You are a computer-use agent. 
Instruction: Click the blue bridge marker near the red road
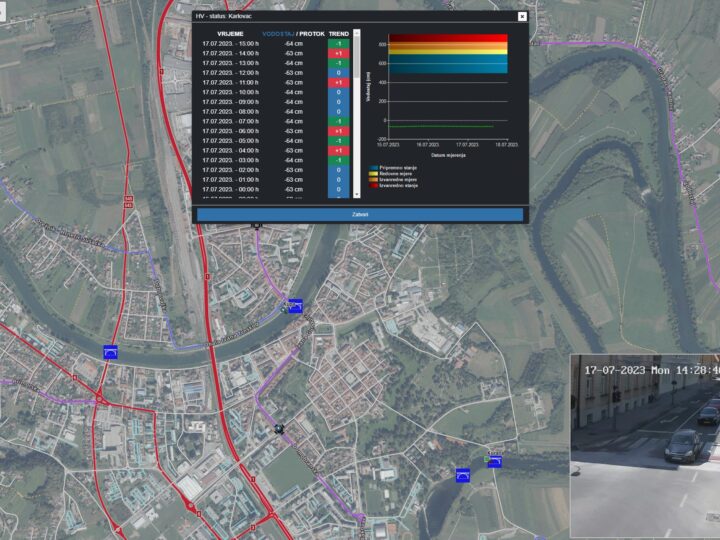110,352
